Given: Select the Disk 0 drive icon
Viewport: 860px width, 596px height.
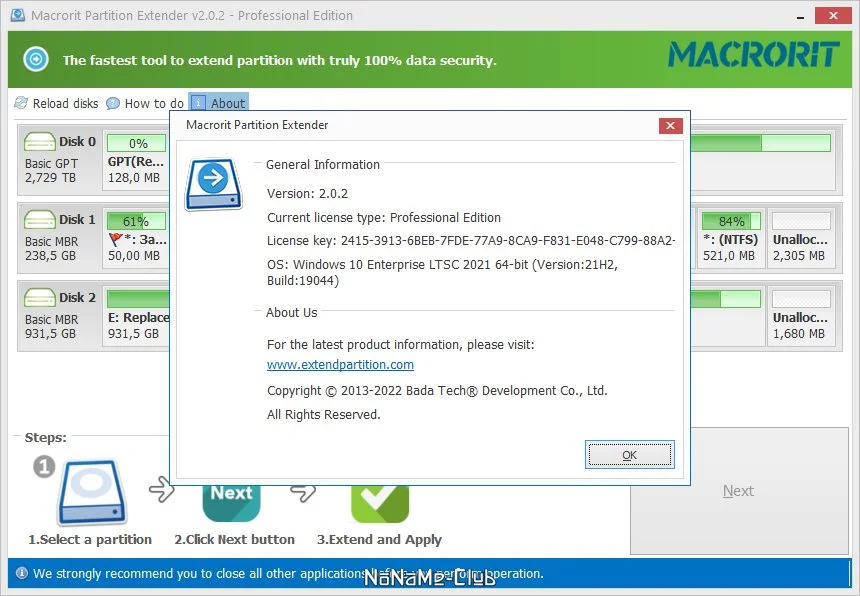Looking at the screenshot, I should 39,141.
